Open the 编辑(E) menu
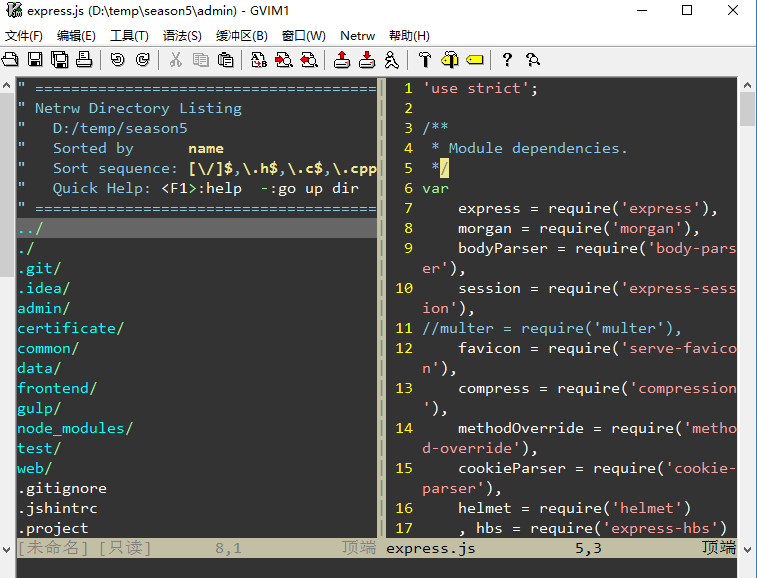The image size is (757, 578). [x=76, y=36]
